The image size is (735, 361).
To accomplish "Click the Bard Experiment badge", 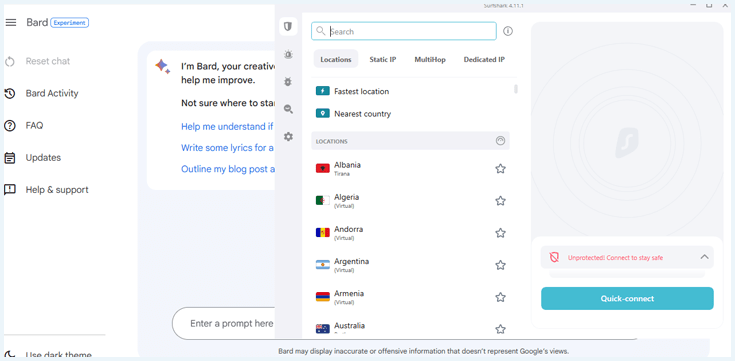I will (x=69, y=23).
